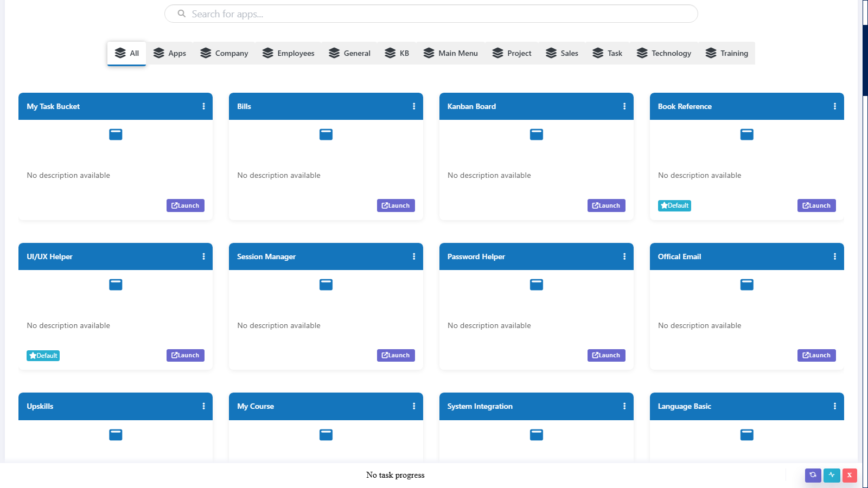Open UI/UX Helper options menu

[204, 256]
